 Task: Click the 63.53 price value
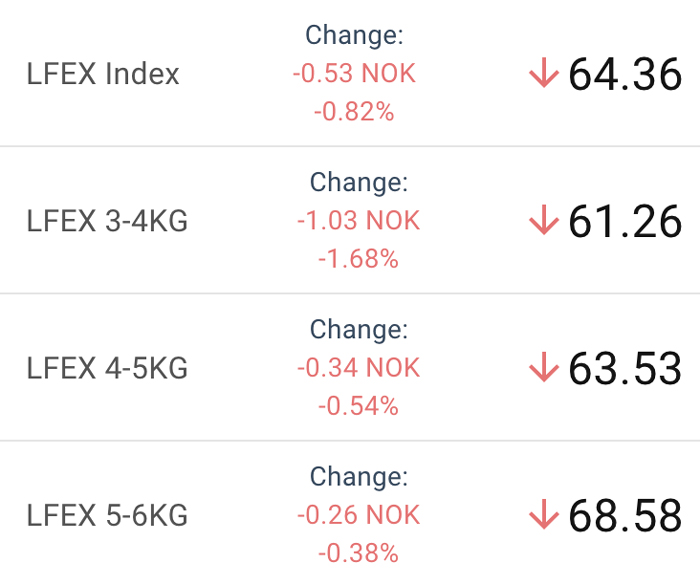(625, 368)
